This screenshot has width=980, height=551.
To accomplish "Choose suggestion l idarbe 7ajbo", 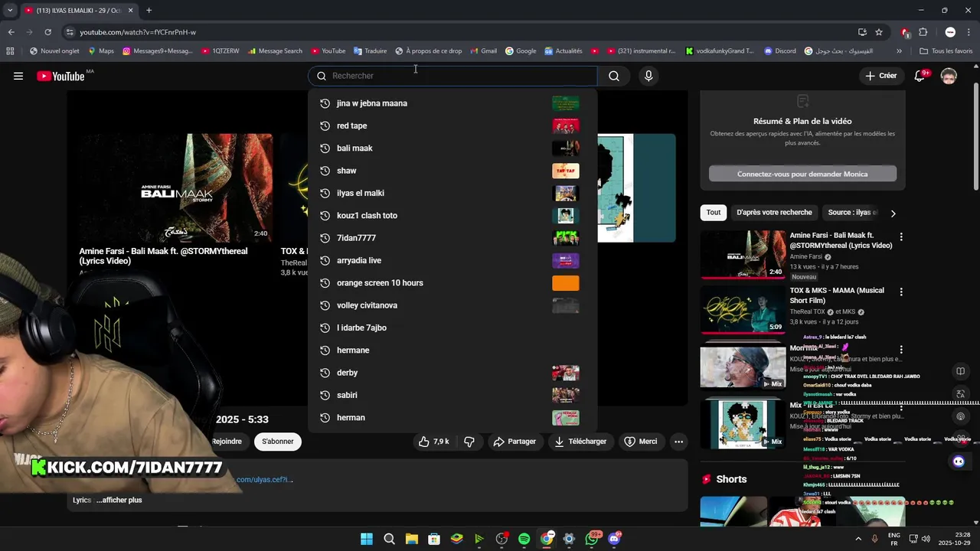I will click(x=452, y=328).
